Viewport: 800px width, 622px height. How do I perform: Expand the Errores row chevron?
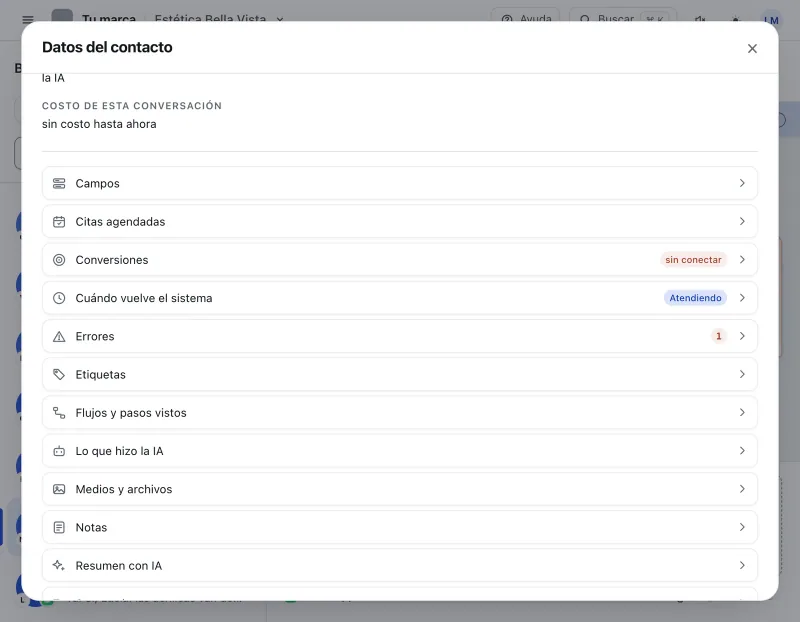pos(742,336)
